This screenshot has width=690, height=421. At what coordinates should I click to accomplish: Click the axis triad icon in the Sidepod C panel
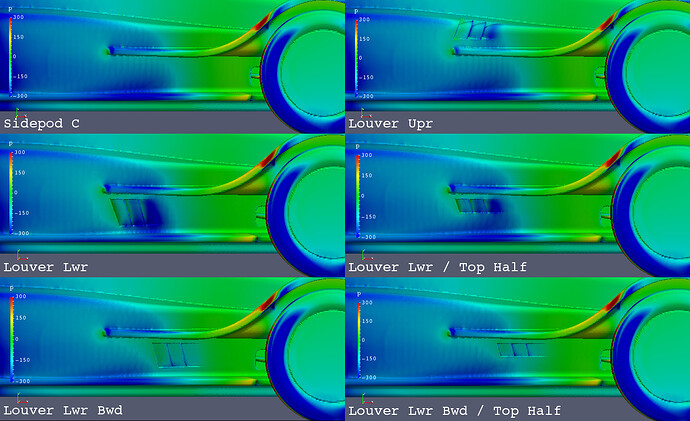point(21,113)
